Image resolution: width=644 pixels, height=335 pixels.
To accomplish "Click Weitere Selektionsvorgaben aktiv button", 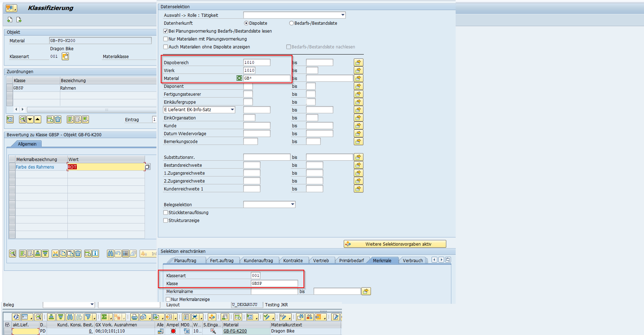I will (395, 244).
